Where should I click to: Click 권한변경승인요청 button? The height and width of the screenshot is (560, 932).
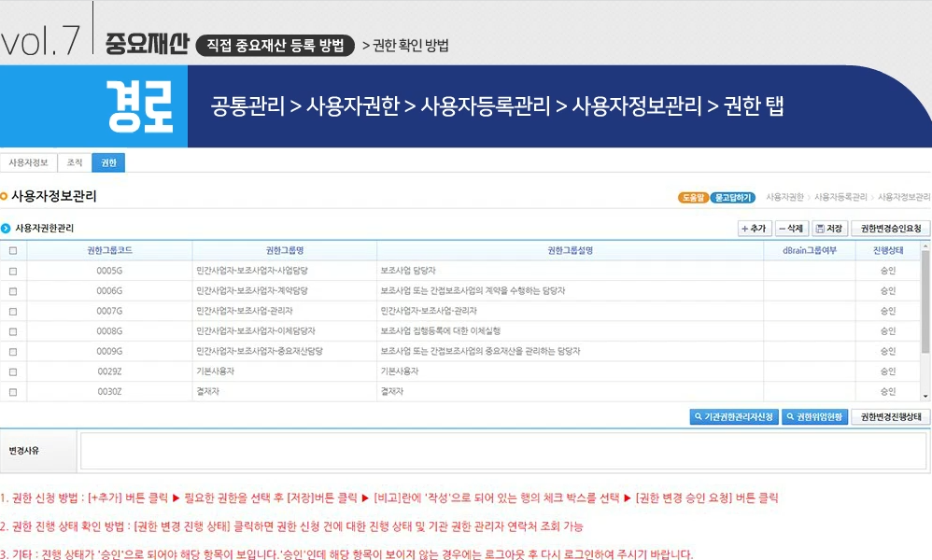pyautogui.click(x=890, y=228)
